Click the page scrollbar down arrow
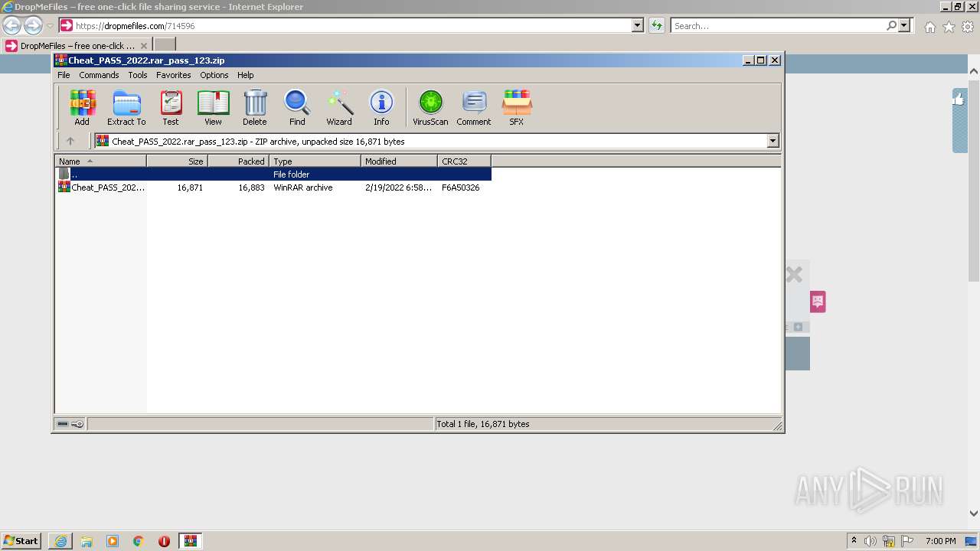This screenshot has width=980, height=551. tap(974, 514)
